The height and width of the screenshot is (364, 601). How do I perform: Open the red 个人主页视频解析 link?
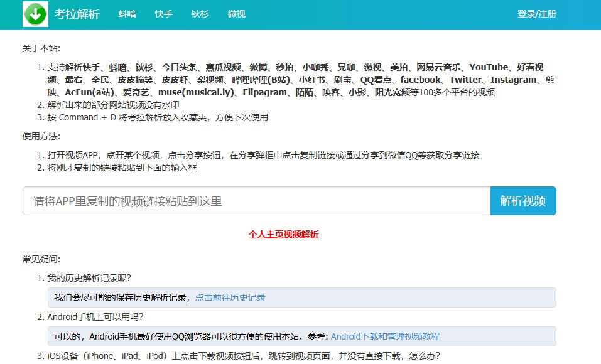(283, 234)
